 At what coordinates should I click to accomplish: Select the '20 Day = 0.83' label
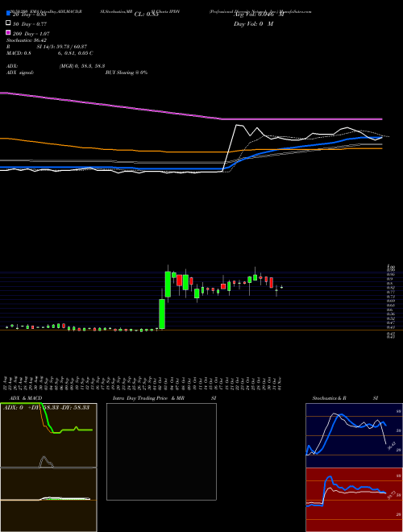[x=29, y=15]
